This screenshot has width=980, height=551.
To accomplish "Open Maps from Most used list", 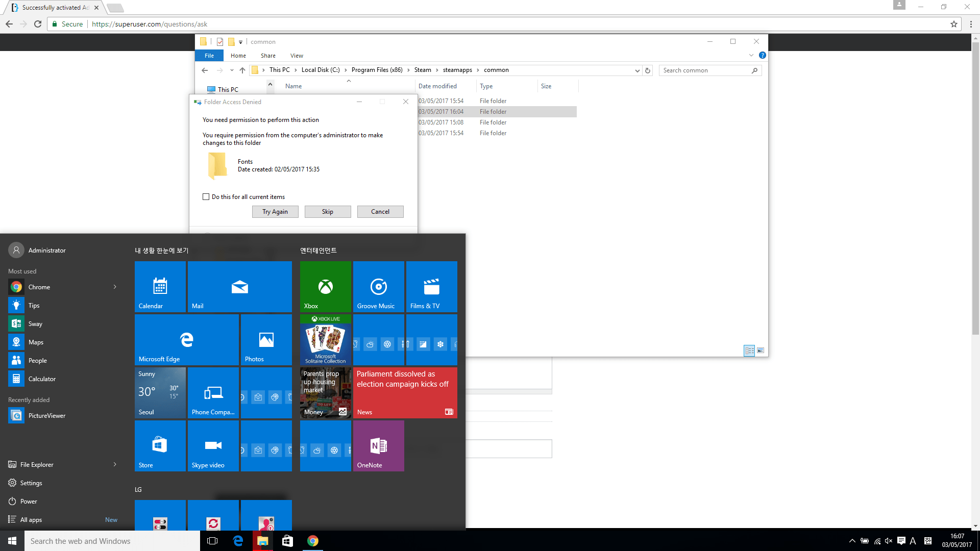I will click(61, 342).
